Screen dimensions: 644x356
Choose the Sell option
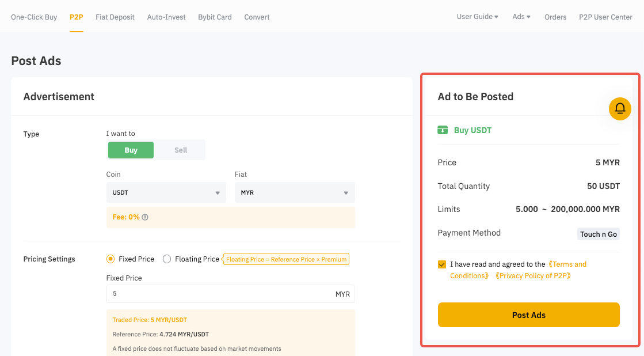pos(181,150)
